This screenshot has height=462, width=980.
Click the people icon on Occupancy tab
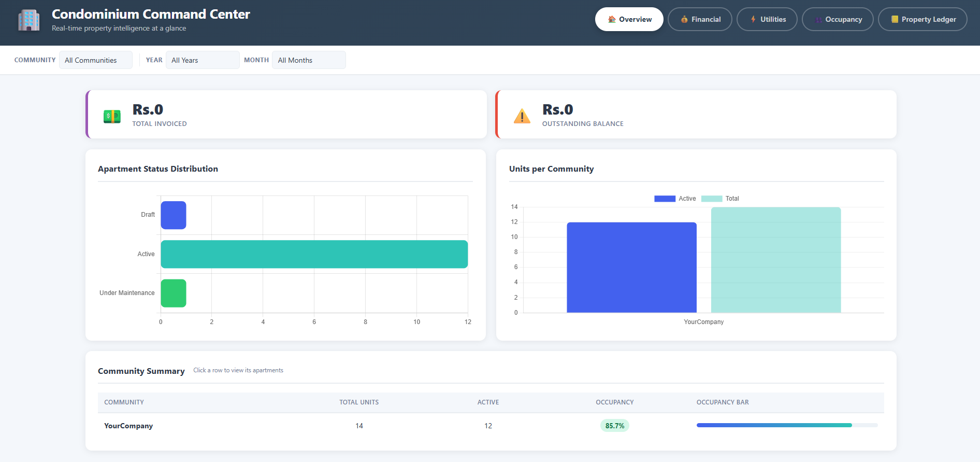818,19
